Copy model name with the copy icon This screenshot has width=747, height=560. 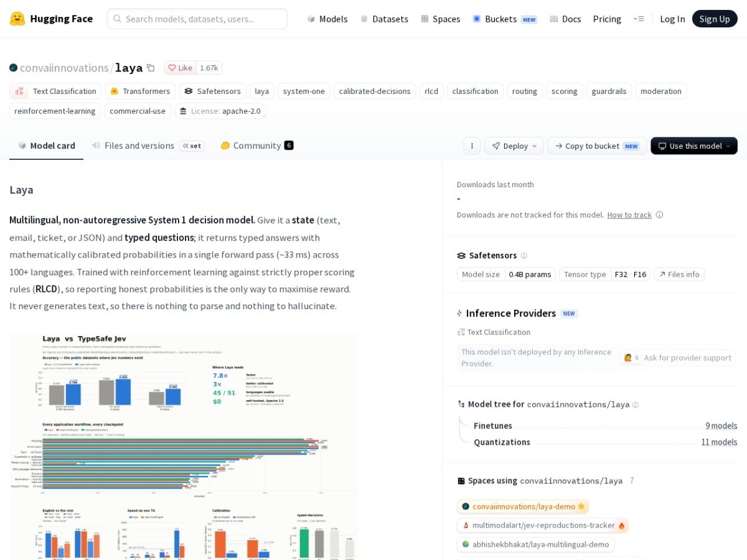[151, 68]
